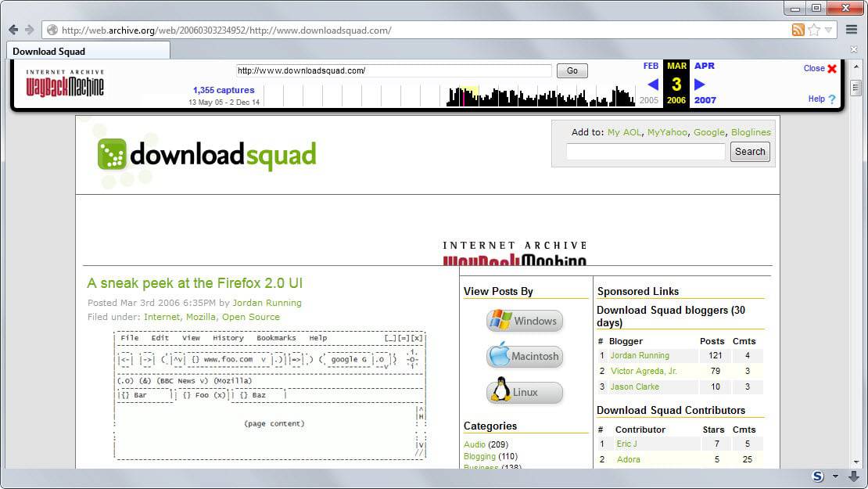View posts by Windows
The image size is (868, 489).
pos(524,321)
